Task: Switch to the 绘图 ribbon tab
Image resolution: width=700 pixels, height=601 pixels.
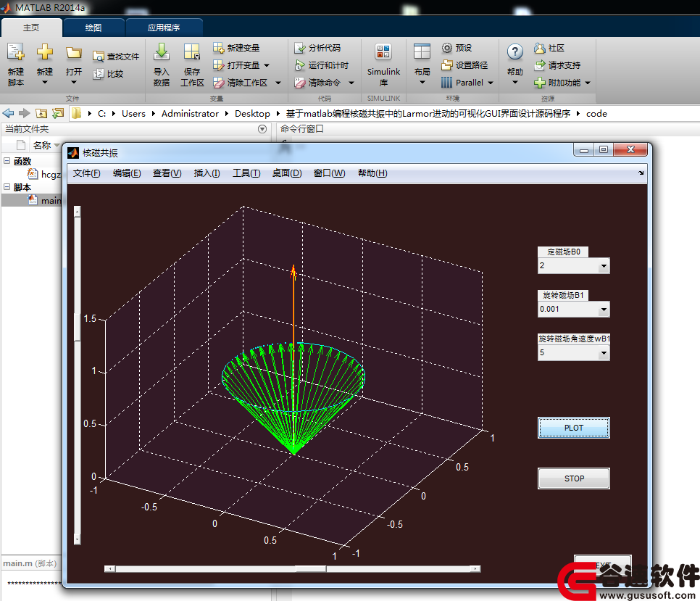Action: 93,28
